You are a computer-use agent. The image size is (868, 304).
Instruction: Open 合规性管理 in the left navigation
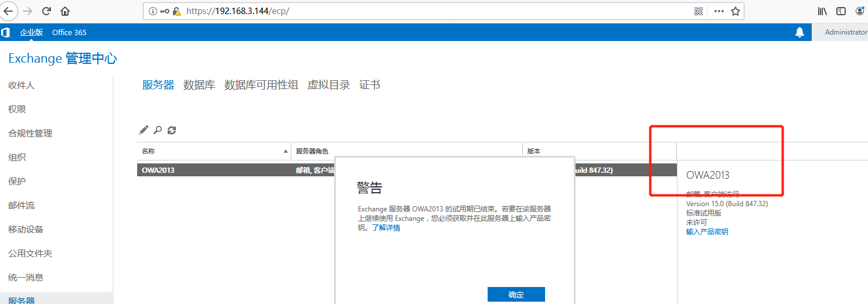30,133
